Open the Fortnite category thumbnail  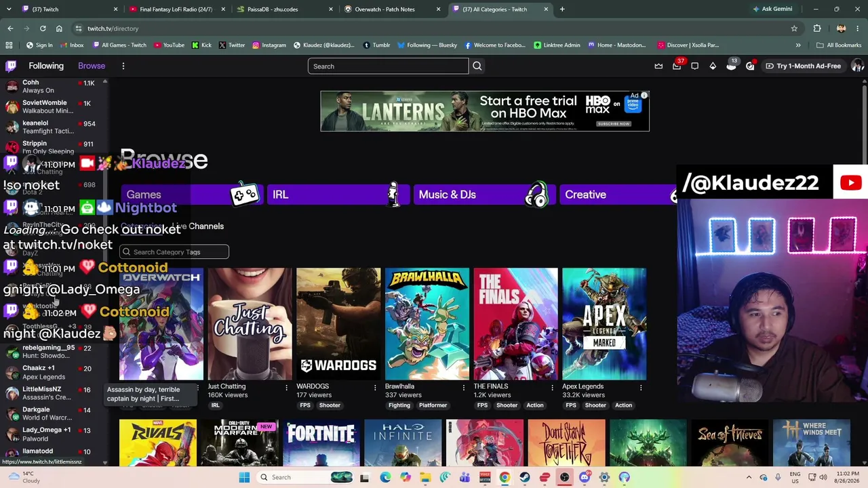pos(321,443)
